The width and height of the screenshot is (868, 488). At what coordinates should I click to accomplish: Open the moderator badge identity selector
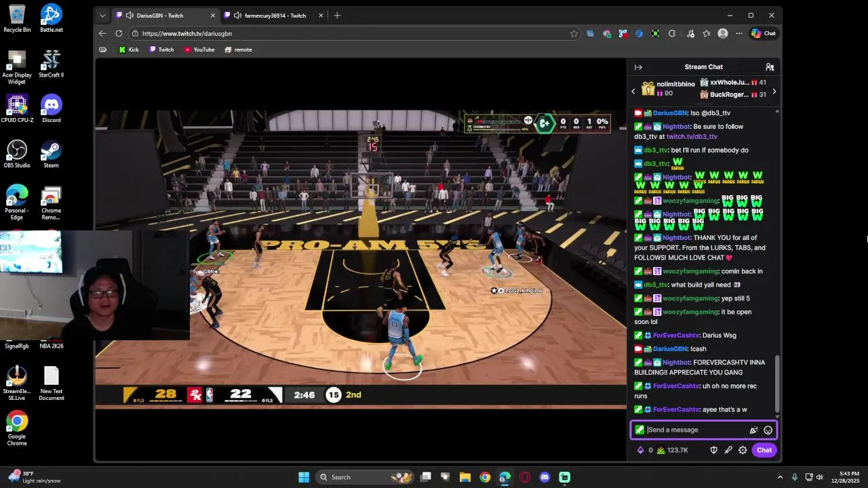639,430
